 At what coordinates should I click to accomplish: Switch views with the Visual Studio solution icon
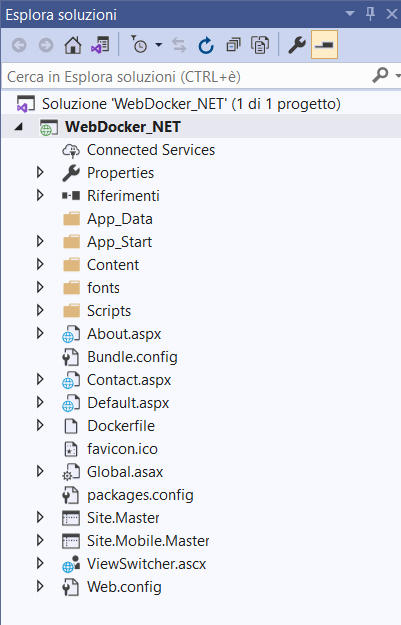coord(100,45)
